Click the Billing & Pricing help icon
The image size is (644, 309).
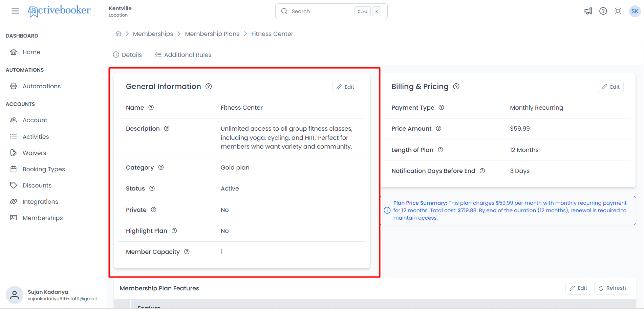coord(456,86)
